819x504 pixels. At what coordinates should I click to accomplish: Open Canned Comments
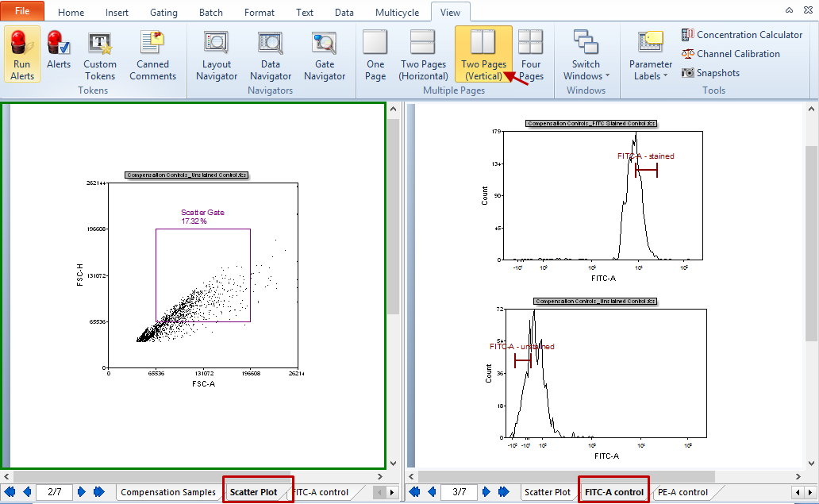tap(152, 54)
